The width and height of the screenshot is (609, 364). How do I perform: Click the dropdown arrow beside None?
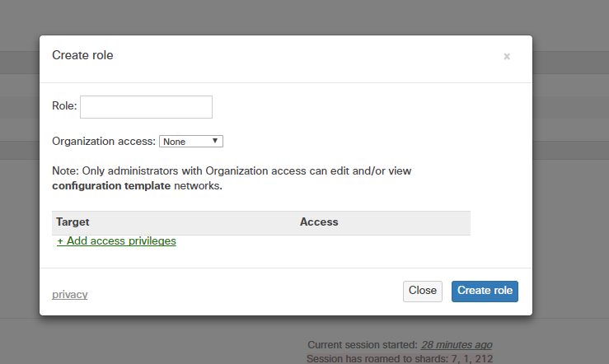coord(215,141)
